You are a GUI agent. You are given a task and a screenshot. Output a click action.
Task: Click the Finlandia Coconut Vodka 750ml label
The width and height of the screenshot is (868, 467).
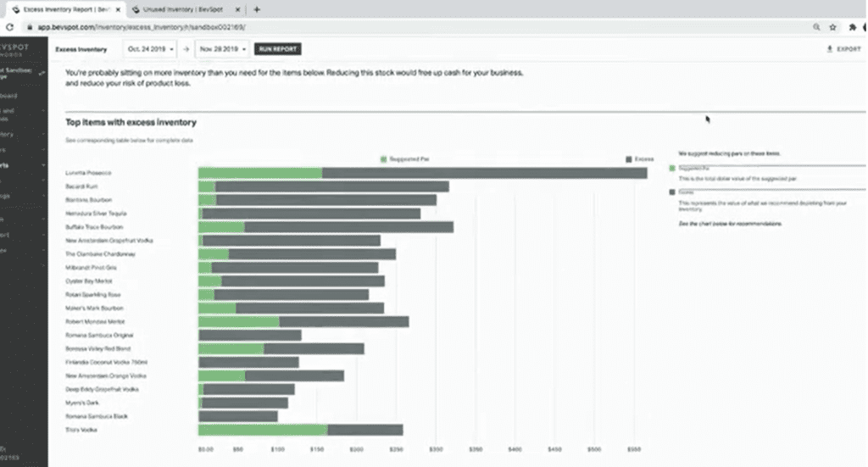coord(106,363)
